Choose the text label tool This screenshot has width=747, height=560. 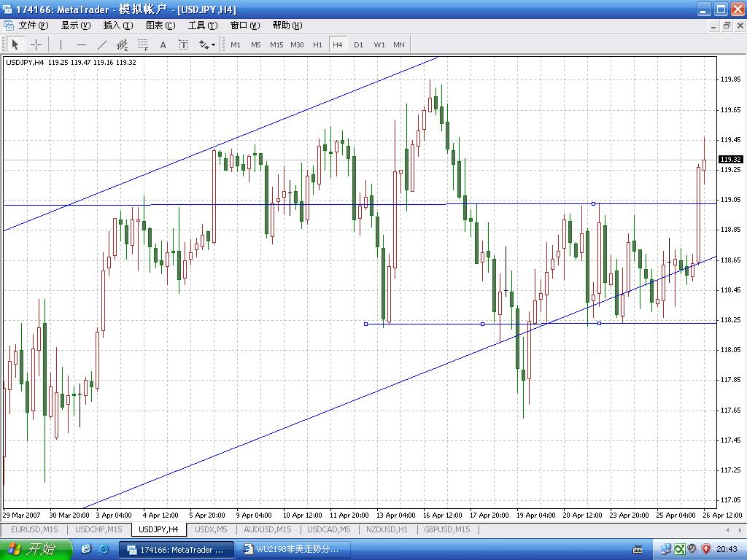coord(183,44)
